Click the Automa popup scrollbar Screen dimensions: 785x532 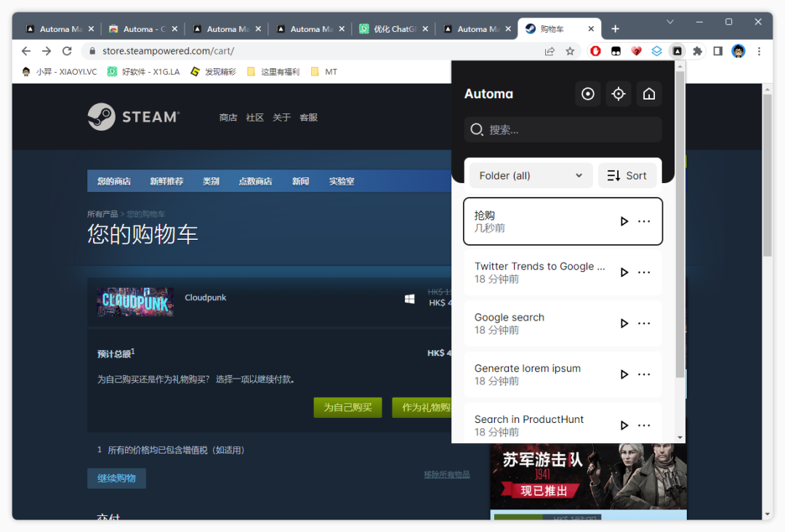[x=680, y=224]
